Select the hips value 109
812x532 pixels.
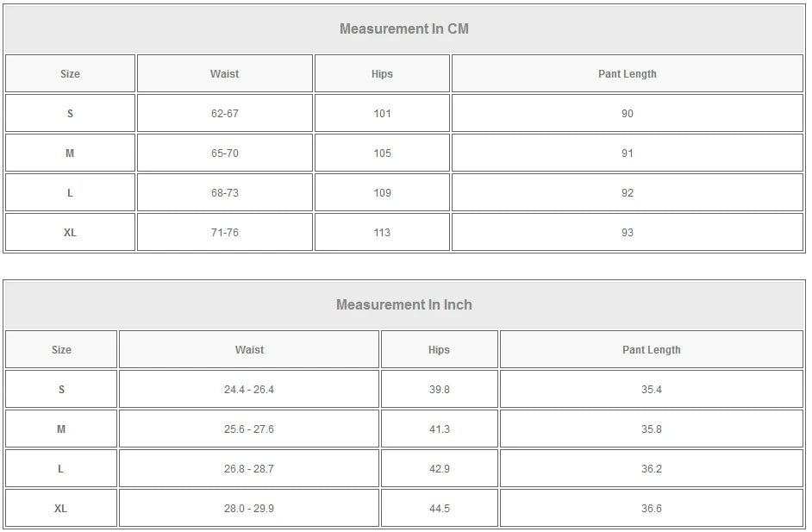point(382,193)
